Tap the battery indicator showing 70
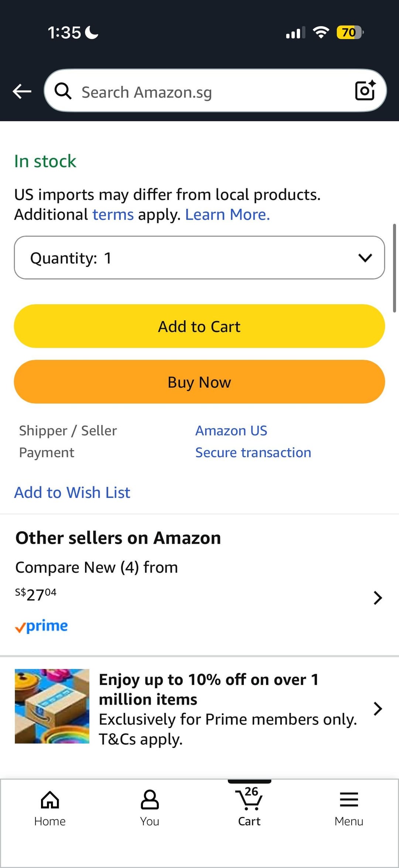399x868 pixels. [x=349, y=33]
